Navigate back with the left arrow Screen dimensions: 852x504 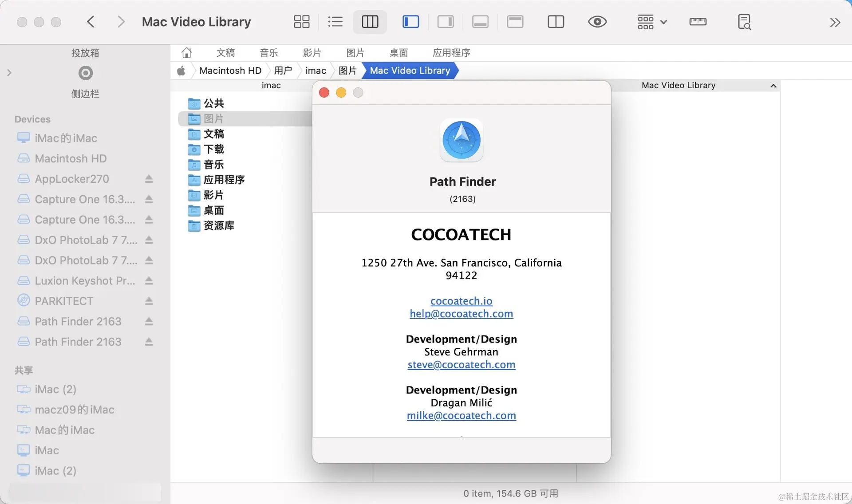tap(91, 22)
